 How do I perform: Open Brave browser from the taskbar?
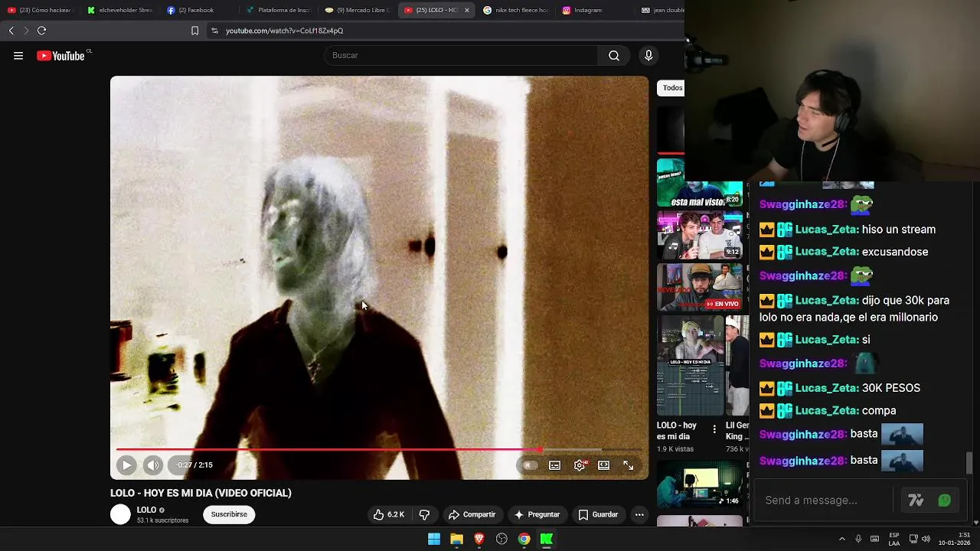click(479, 539)
